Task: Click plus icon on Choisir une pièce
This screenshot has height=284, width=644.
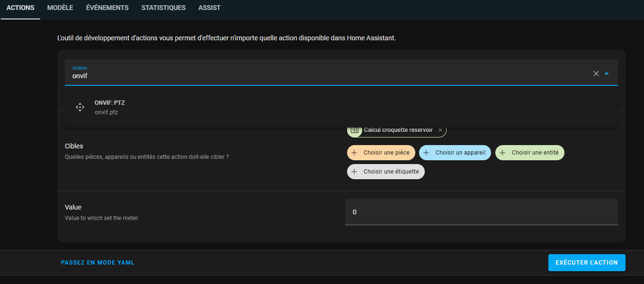Action: tap(354, 153)
